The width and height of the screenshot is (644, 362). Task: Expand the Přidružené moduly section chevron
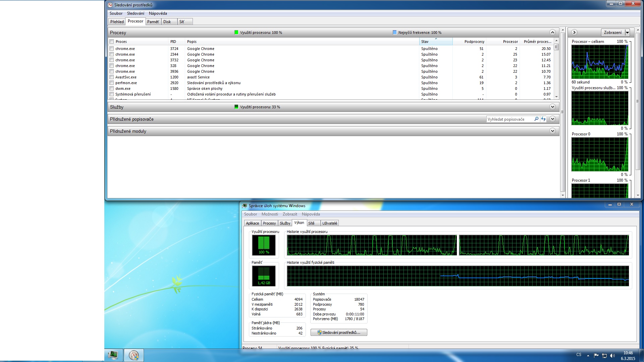click(x=552, y=131)
